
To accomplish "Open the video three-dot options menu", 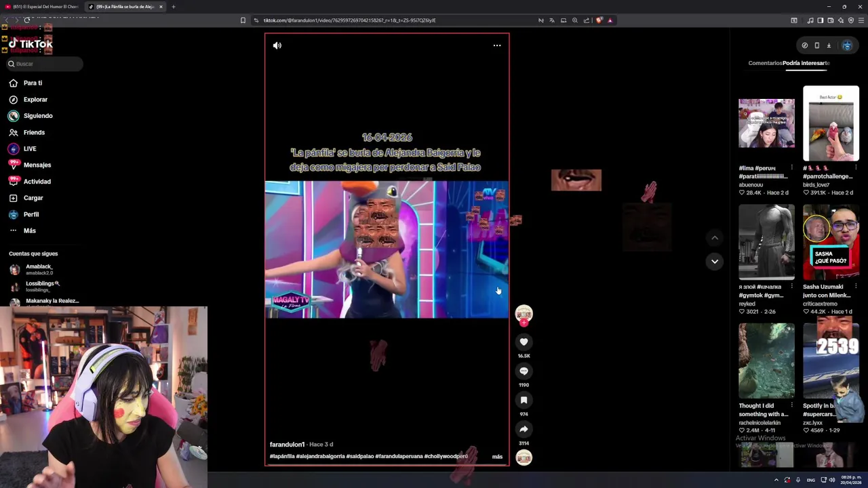I will click(497, 45).
